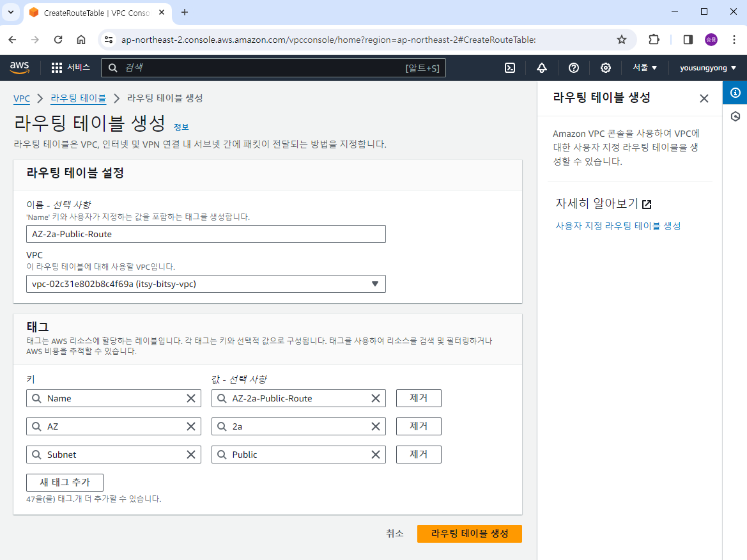Screen dimensions: 747x560
Task: Click the 라우팅 테이블 생성 orange button
Action: tap(469, 534)
